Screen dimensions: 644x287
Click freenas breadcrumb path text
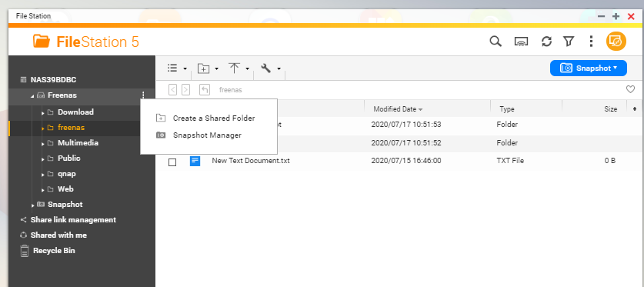coord(230,89)
